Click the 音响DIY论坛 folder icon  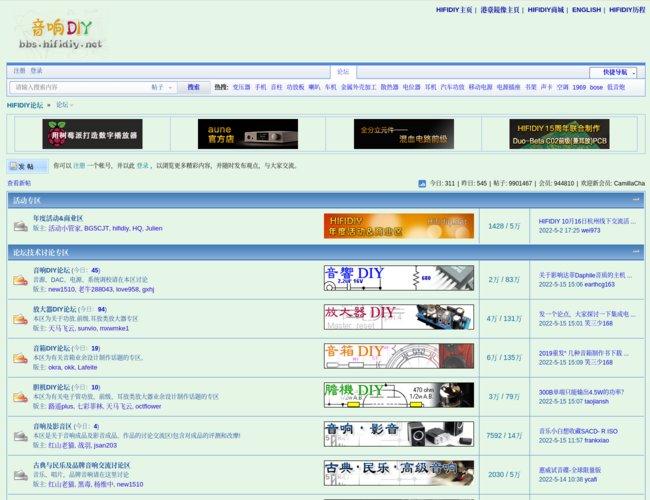(x=20, y=280)
